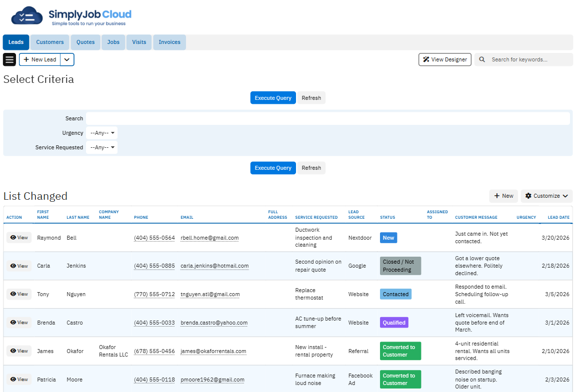Click the SimplyJob Cloud logo
The height and width of the screenshot is (392, 576).
click(71, 17)
